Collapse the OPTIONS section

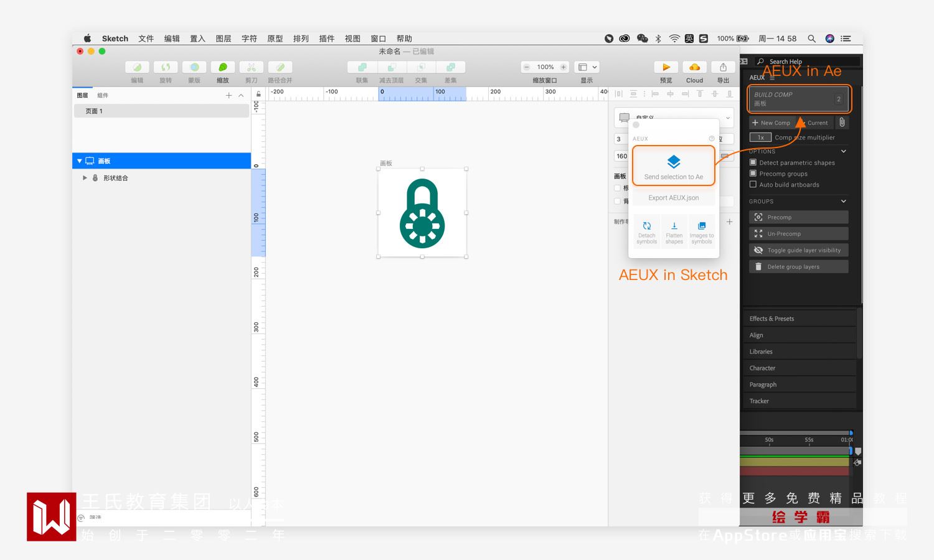(x=844, y=151)
